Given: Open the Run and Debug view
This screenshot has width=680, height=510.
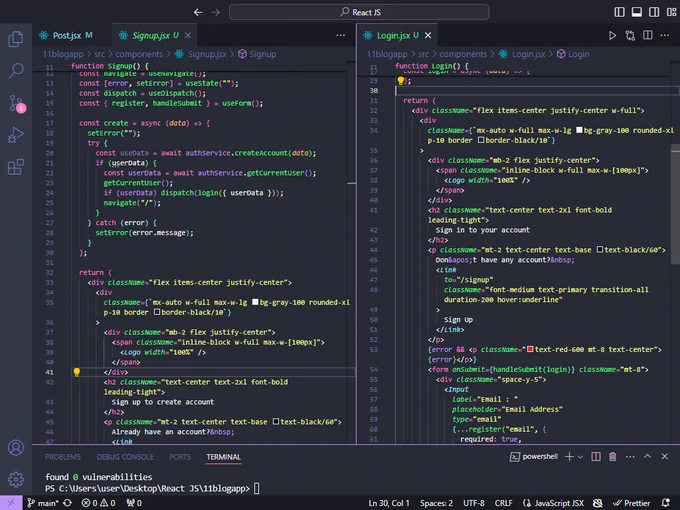Looking at the screenshot, I should pyautogui.click(x=16, y=135).
